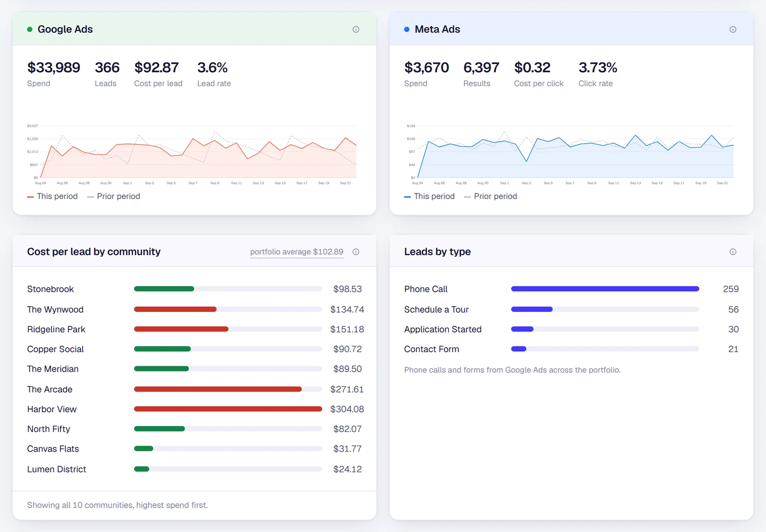The image size is (766, 532).
Task: Click the Phone Call leads bar
Action: [x=605, y=289]
